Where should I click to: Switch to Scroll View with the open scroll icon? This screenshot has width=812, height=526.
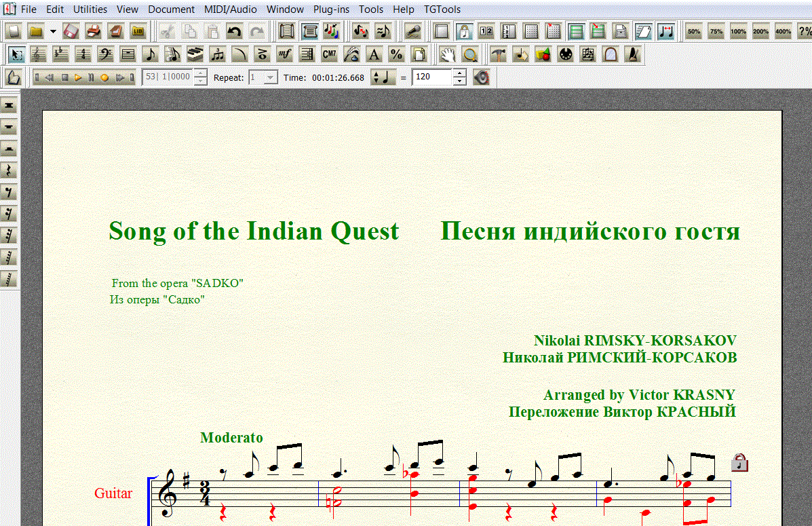pos(286,32)
